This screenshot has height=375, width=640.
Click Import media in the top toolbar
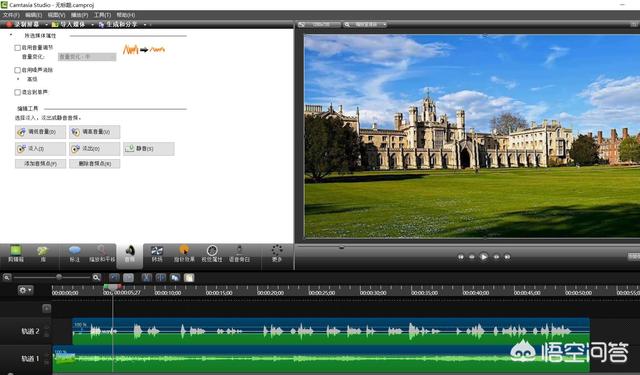69,24
